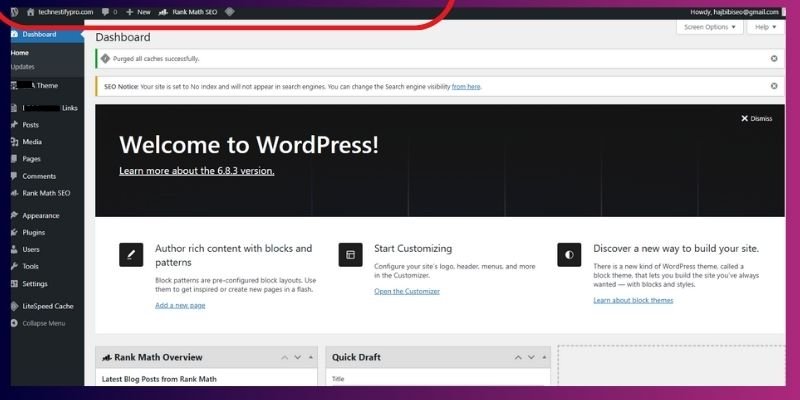Open the Users menu

47,249
